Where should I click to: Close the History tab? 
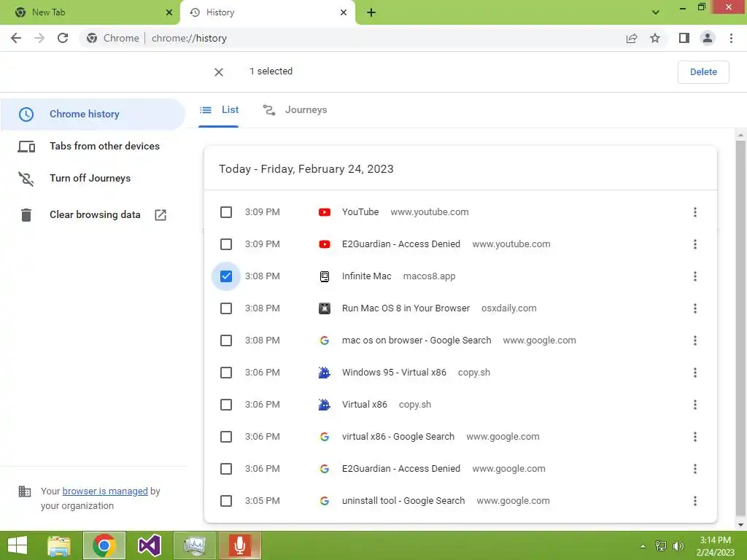click(344, 12)
